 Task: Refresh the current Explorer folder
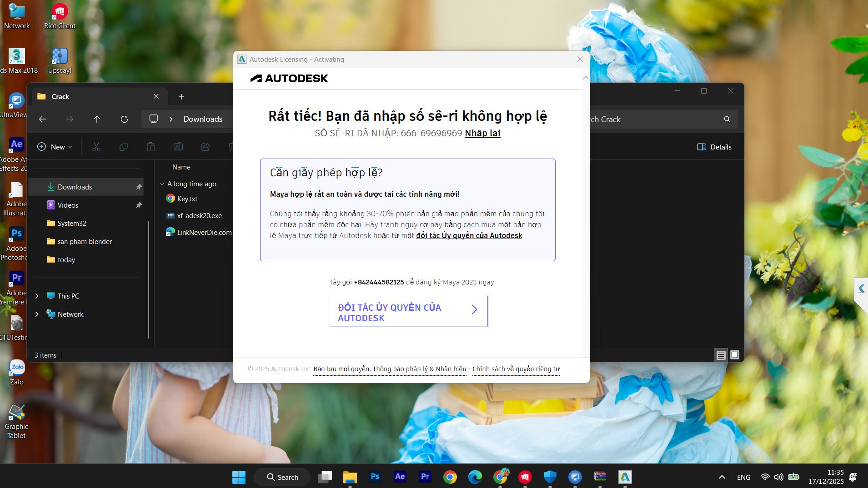(124, 119)
